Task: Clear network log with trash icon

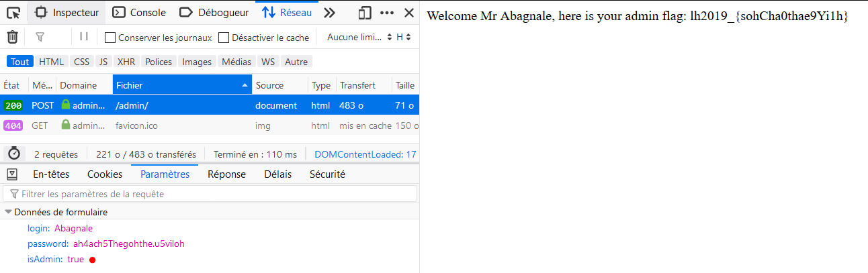Action: pyautogui.click(x=13, y=37)
